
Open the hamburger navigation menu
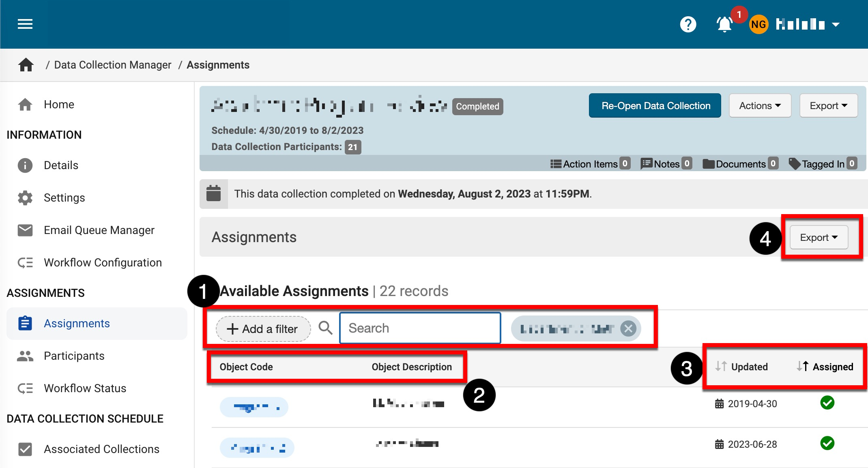[25, 24]
